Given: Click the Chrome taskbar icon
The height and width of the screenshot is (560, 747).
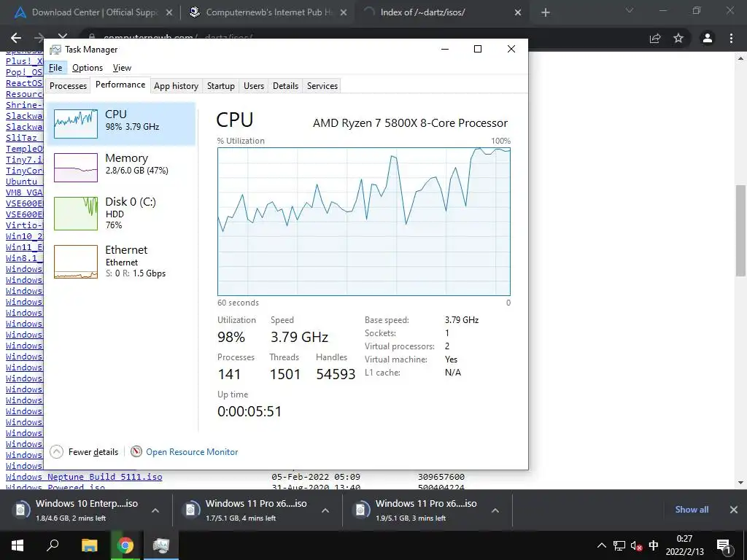Looking at the screenshot, I should coord(125,545).
